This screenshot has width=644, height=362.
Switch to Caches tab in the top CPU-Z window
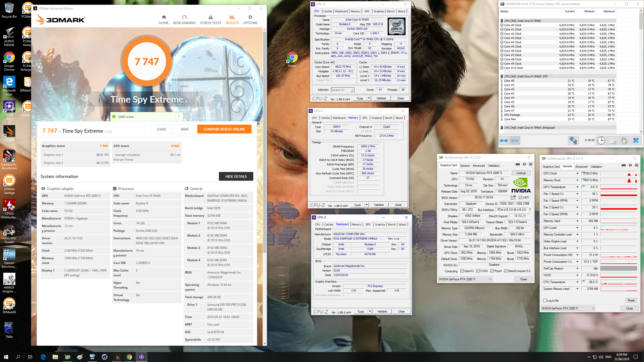pos(328,11)
